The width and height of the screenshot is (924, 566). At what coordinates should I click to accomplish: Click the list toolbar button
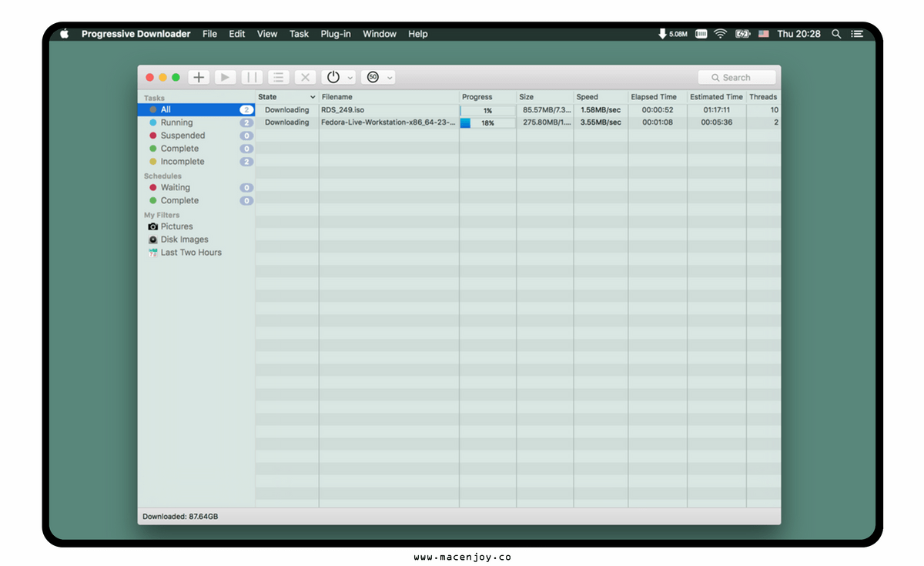(279, 77)
